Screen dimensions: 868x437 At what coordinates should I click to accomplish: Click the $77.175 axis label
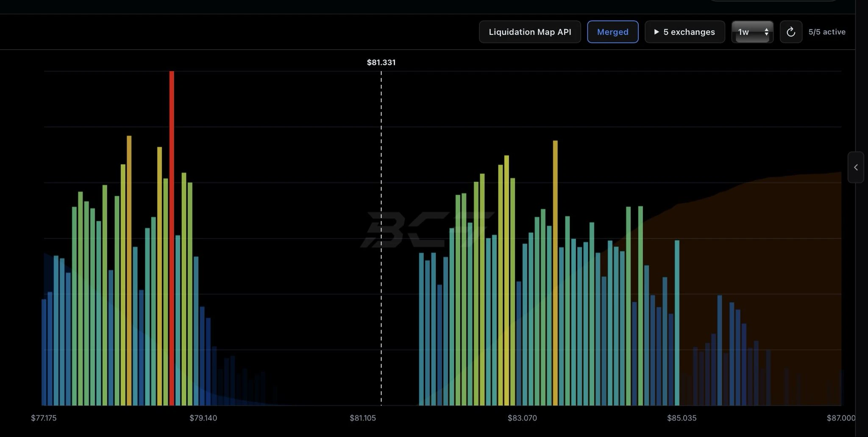coord(44,418)
